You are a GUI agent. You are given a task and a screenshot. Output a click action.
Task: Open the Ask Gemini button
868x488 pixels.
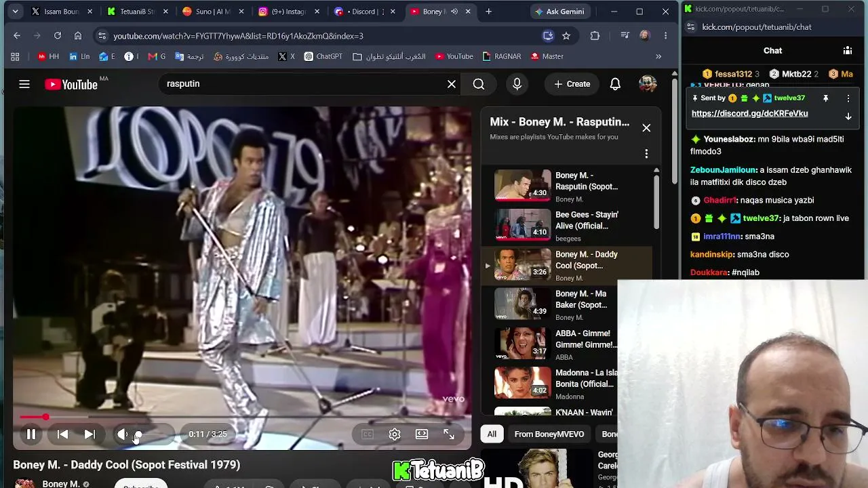click(559, 12)
